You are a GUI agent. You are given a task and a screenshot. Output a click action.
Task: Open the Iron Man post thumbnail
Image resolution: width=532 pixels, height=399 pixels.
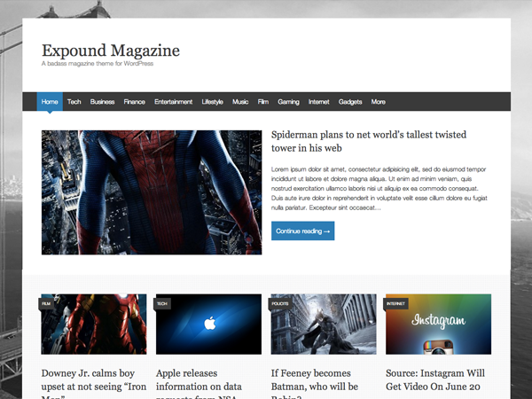[x=94, y=324]
